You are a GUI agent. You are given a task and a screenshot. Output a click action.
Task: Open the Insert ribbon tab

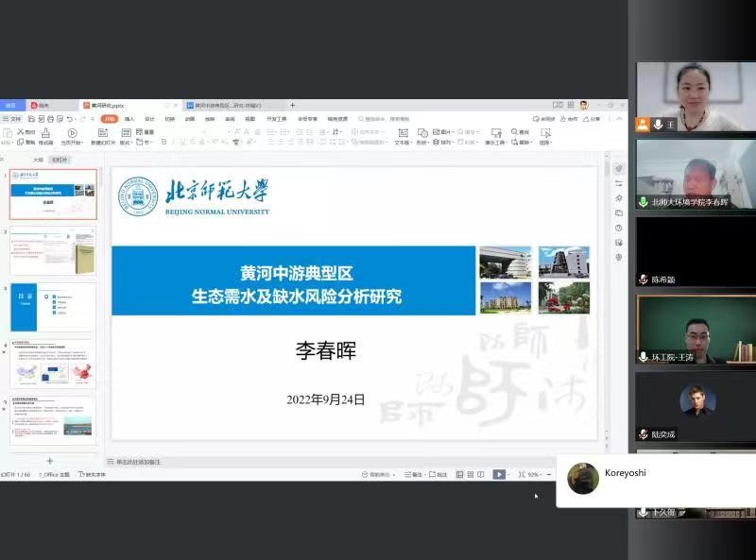(x=129, y=119)
